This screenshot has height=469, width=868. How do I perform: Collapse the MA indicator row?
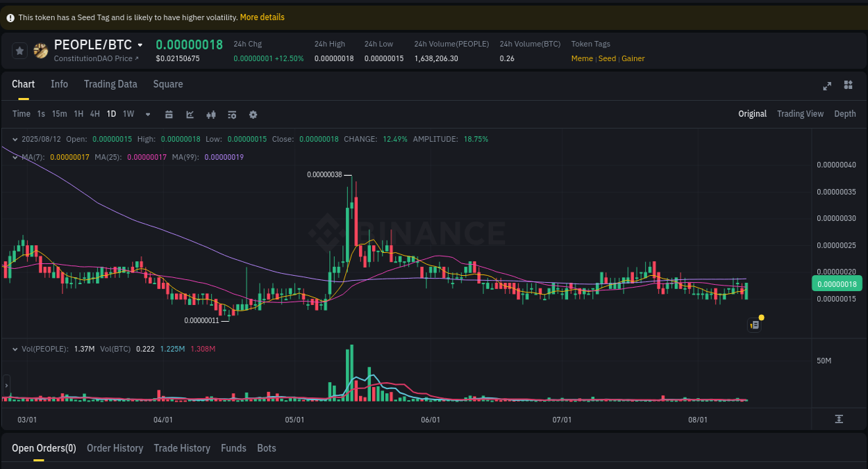(x=15, y=156)
